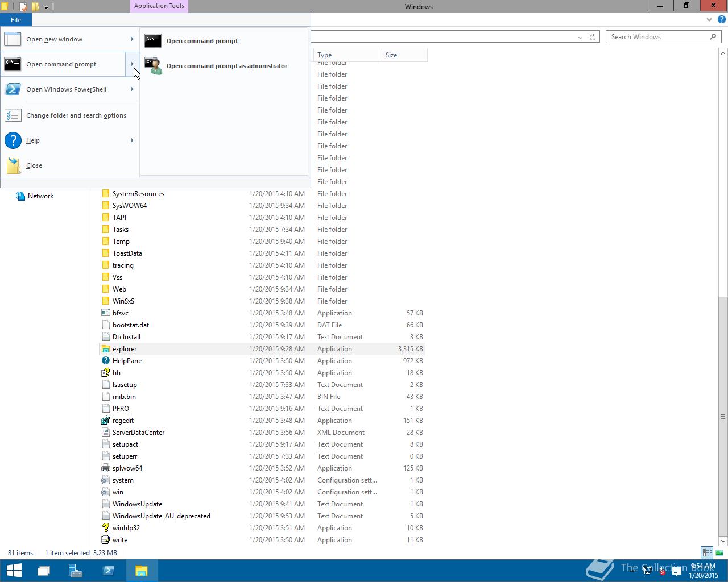Click the File tab
This screenshot has height=582, width=728.
coord(16,20)
